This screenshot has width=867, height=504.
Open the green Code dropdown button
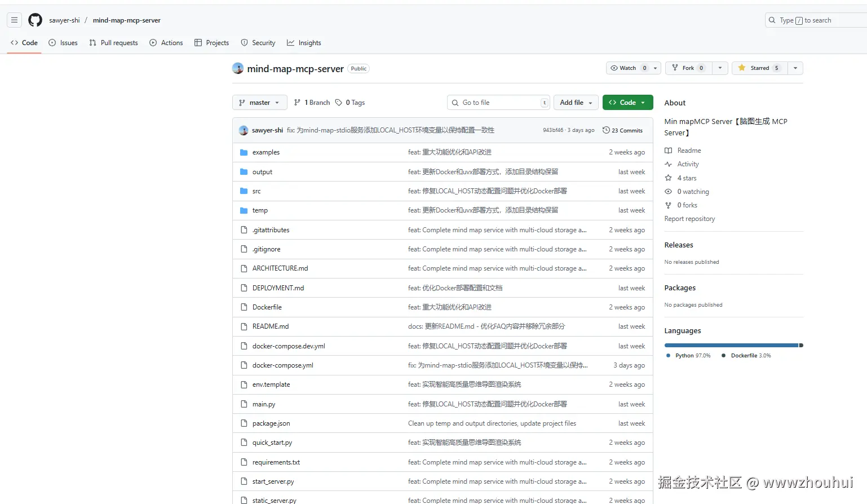tap(627, 103)
